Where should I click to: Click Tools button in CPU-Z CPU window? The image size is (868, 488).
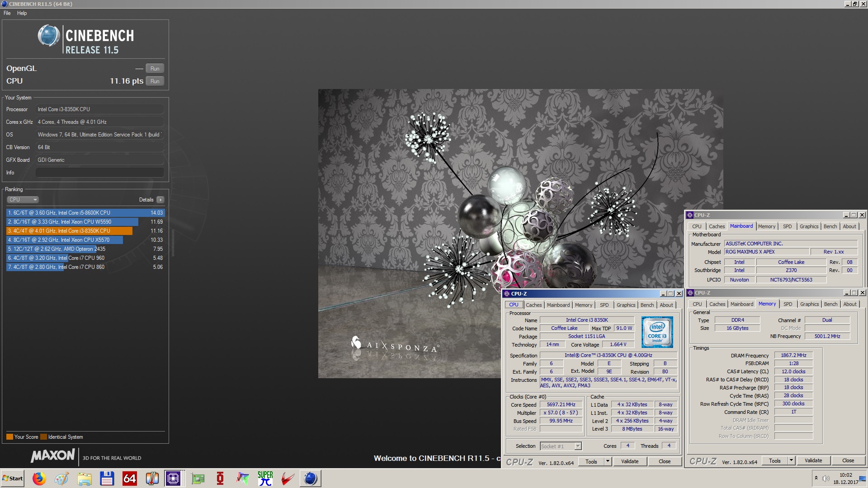coord(591,462)
